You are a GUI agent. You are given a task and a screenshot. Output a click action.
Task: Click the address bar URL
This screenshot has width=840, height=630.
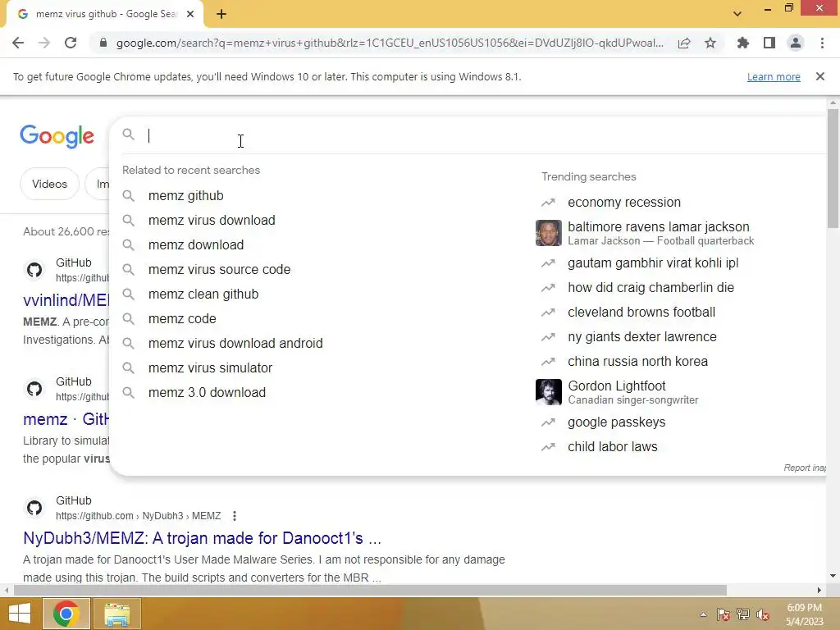(x=390, y=43)
